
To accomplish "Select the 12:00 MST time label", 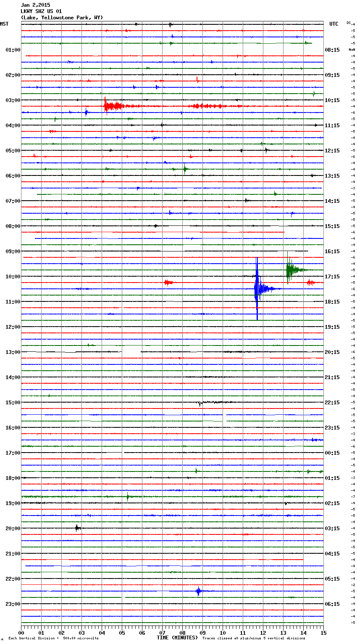I will [x=13, y=327].
